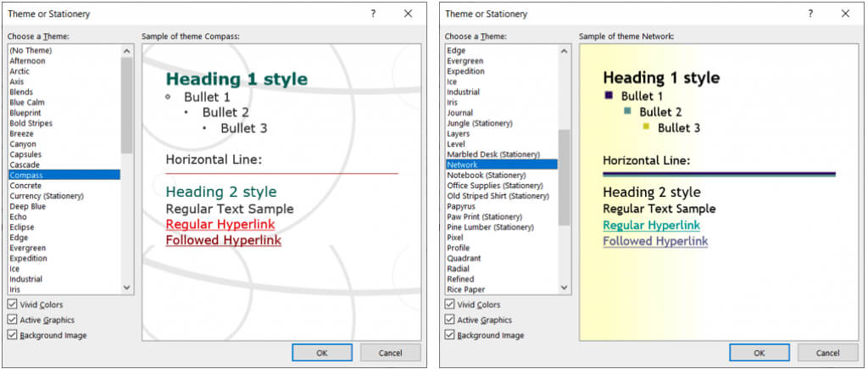Click the scroll-down arrow in the Network dialog's theme list
Screen dimensions: 868x369
[x=565, y=288]
